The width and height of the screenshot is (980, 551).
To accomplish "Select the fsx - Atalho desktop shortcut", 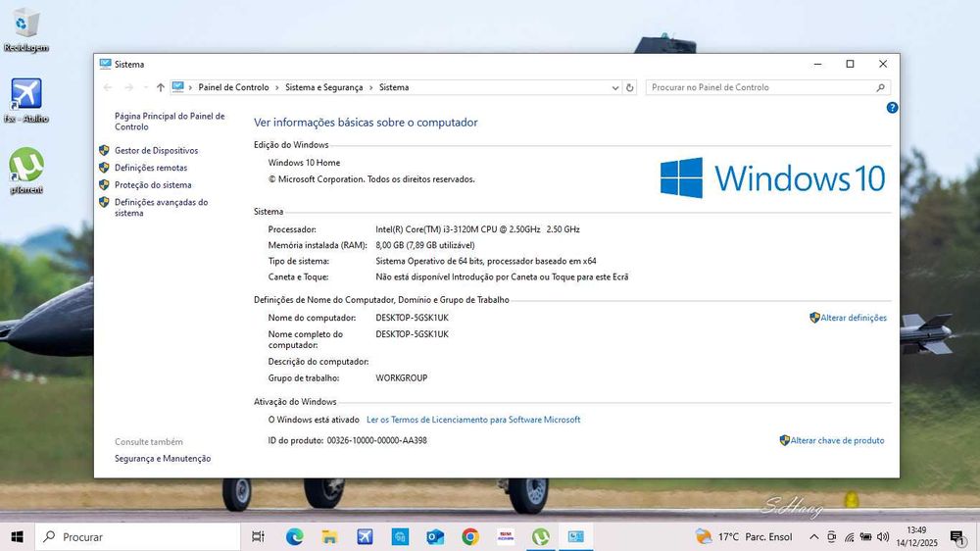I will (25, 100).
